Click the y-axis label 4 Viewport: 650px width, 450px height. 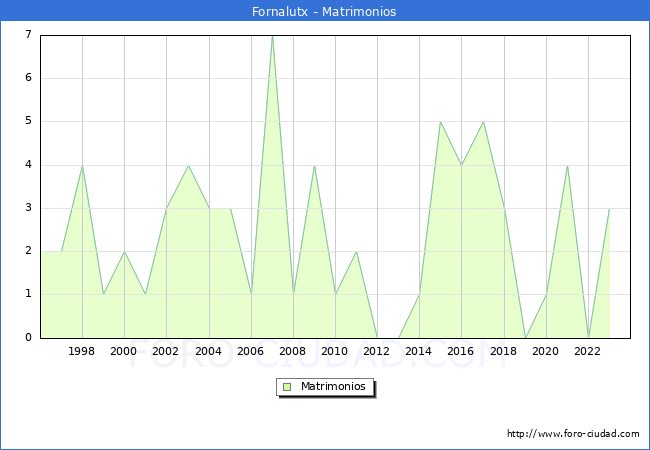28,165
